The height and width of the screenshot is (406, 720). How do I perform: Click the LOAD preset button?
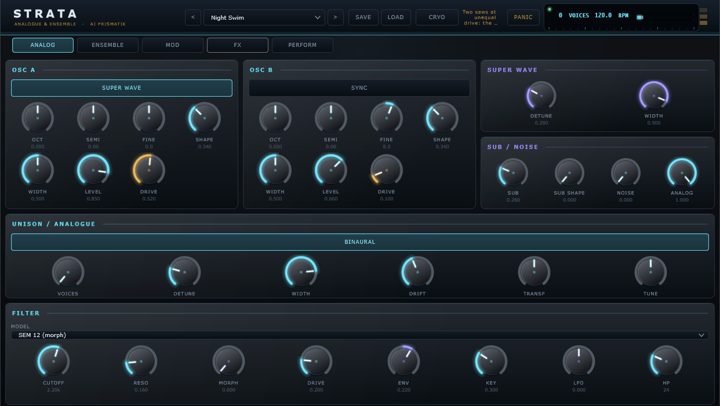(395, 17)
